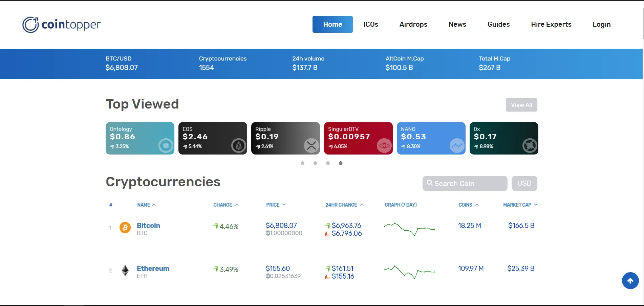
Task: Open the Home menu item
Action: click(332, 24)
